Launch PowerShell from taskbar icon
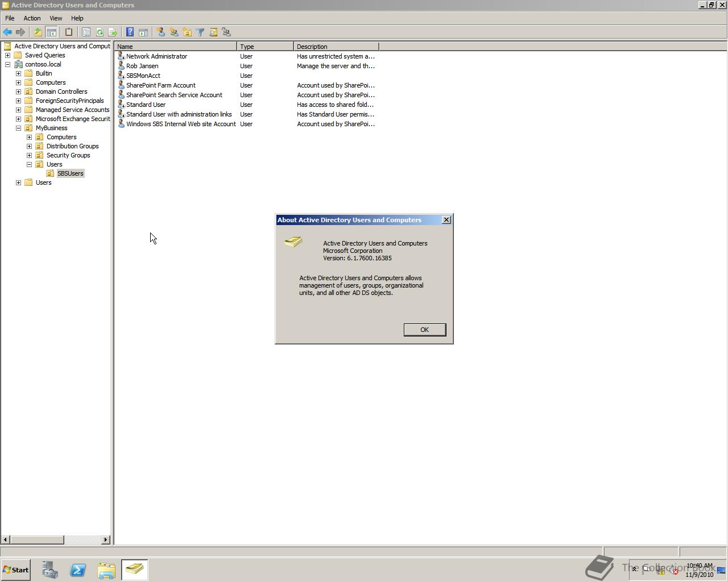 (x=78, y=570)
